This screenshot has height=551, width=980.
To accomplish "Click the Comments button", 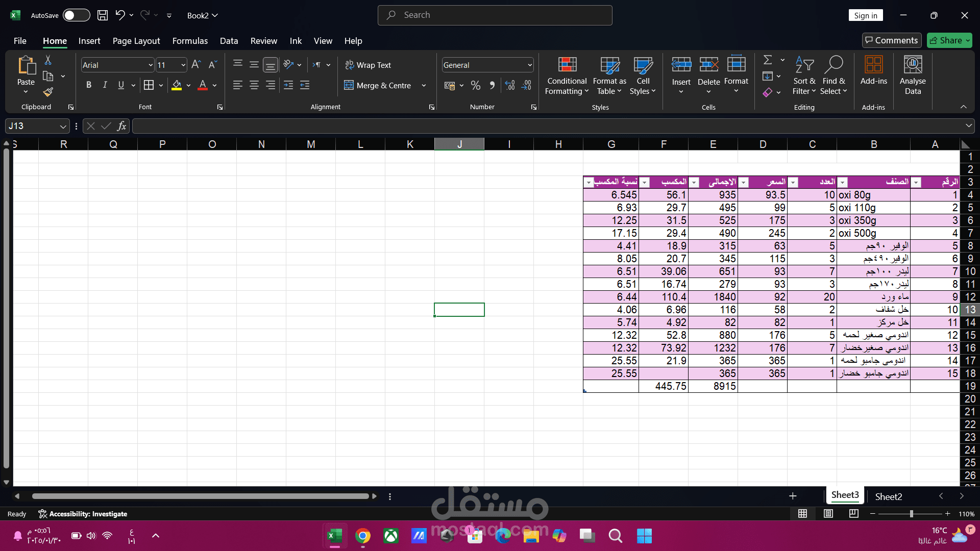I will point(892,40).
